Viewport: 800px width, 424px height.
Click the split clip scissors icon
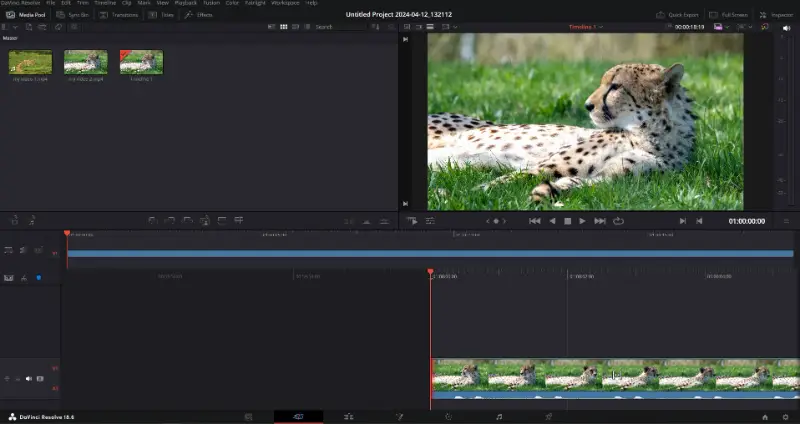pos(23,278)
